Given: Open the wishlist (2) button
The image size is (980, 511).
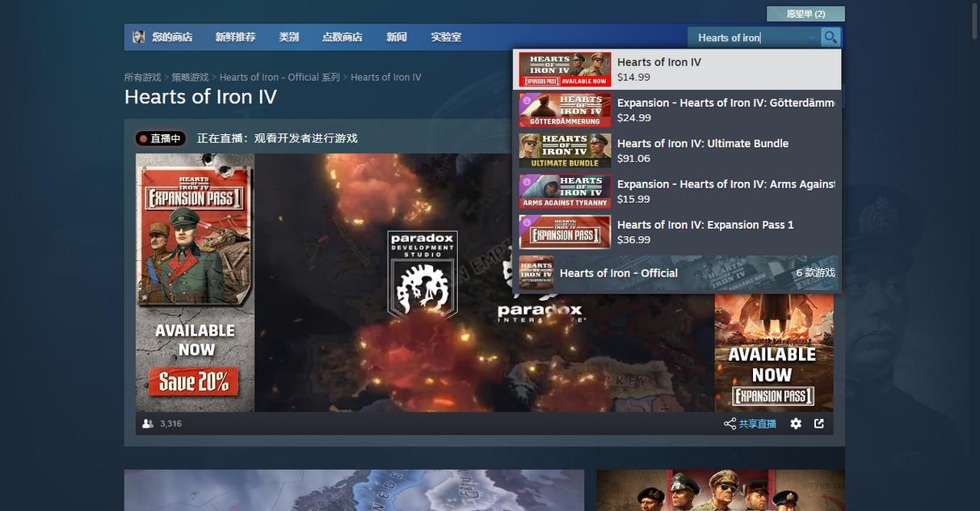Looking at the screenshot, I should tap(805, 14).
